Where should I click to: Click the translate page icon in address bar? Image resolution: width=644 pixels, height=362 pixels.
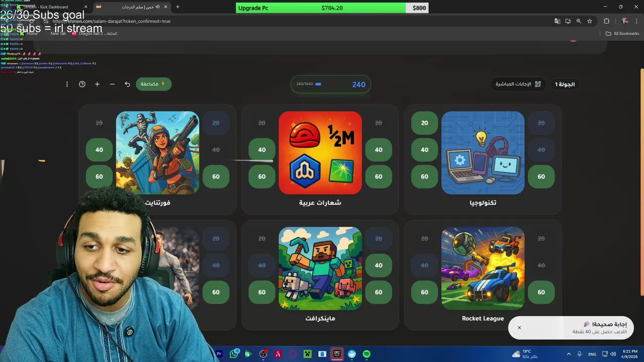point(557,21)
